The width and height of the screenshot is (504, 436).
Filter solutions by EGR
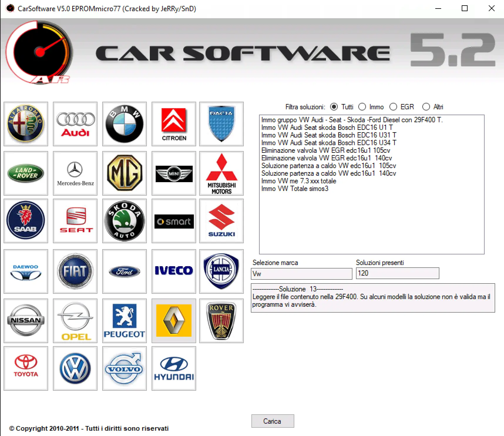pos(393,107)
